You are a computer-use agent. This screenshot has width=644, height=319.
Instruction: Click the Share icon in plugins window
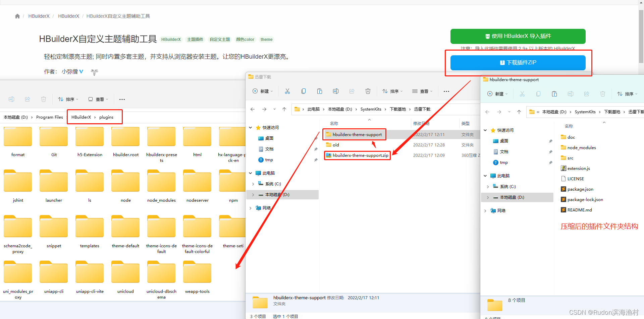pyautogui.click(x=28, y=99)
